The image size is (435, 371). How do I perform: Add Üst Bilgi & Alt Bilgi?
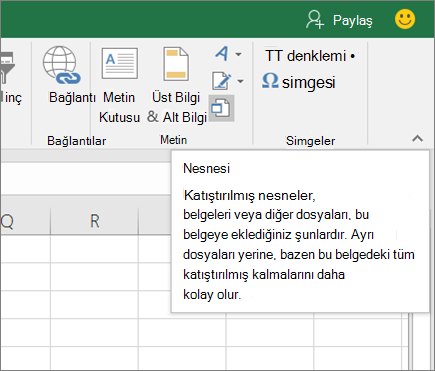tap(177, 85)
